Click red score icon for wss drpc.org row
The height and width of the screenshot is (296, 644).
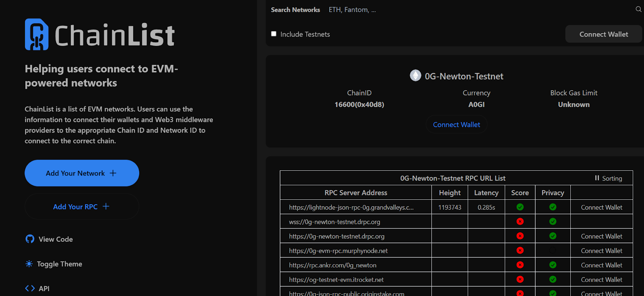coord(520,221)
